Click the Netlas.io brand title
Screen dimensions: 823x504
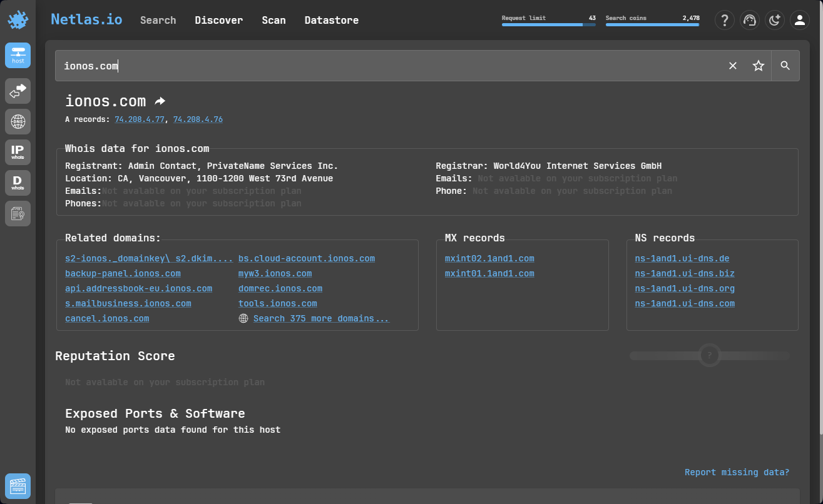(x=86, y=19)
